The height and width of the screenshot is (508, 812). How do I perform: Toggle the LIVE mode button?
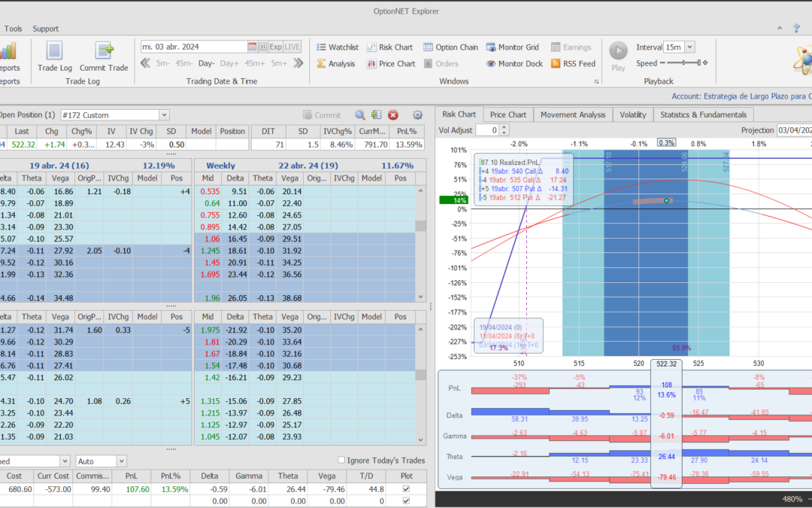coord(292,47)
